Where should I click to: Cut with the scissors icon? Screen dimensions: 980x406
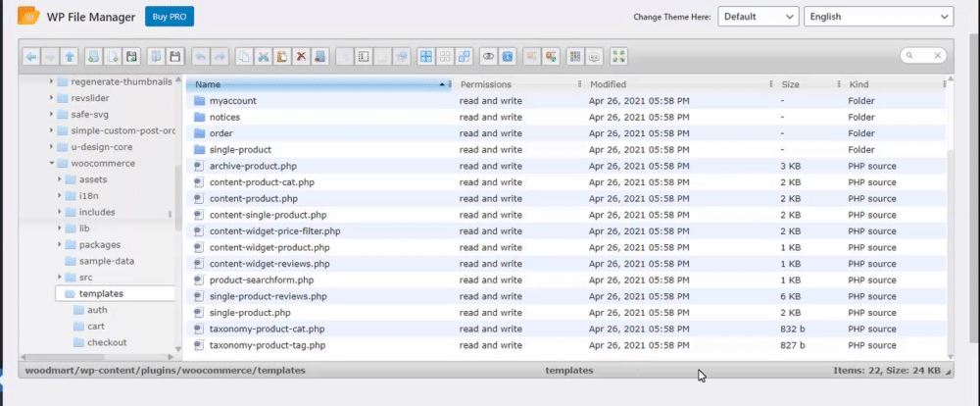point(263,56)
